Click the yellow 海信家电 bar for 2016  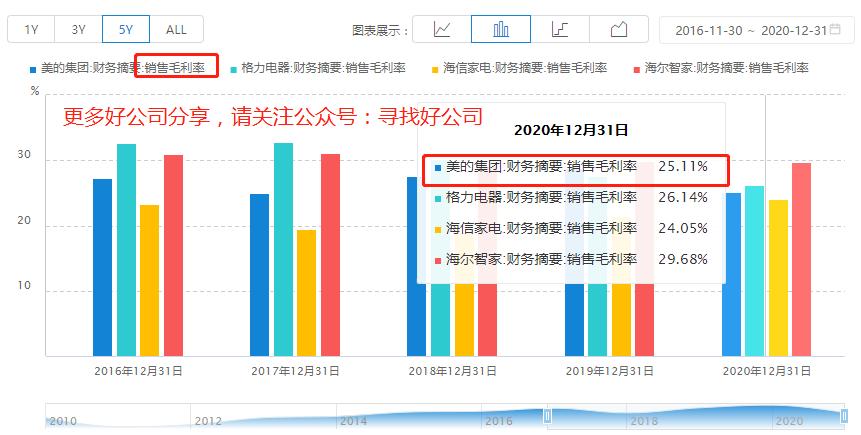tap(149, 280)
